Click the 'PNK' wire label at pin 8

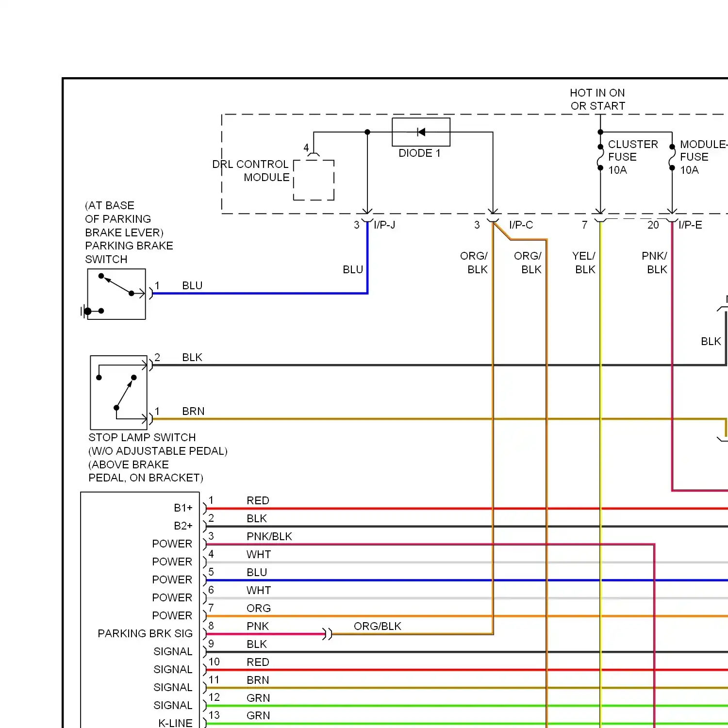coord(258,626)
